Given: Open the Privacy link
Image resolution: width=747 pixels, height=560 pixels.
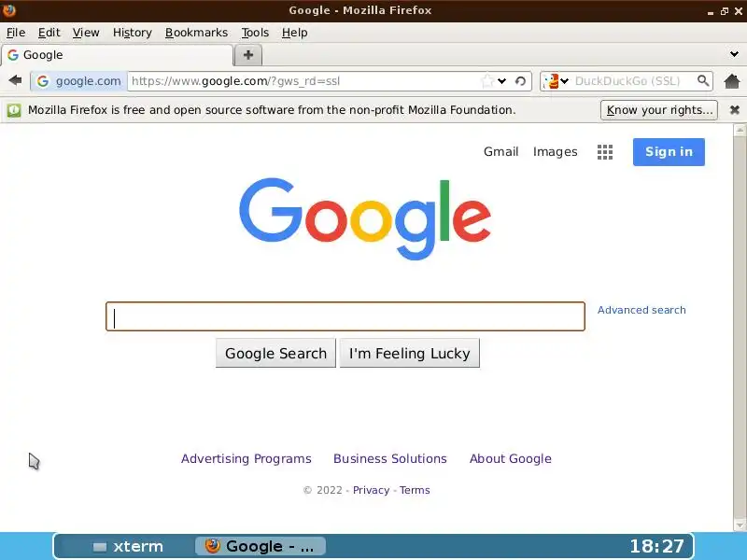Looking at the screenshot, I should pos(371,490).
